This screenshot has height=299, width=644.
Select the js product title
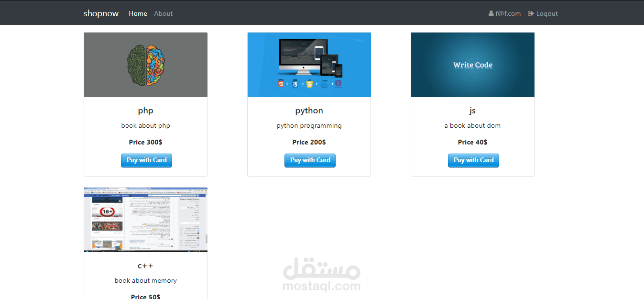click(472, 111)
